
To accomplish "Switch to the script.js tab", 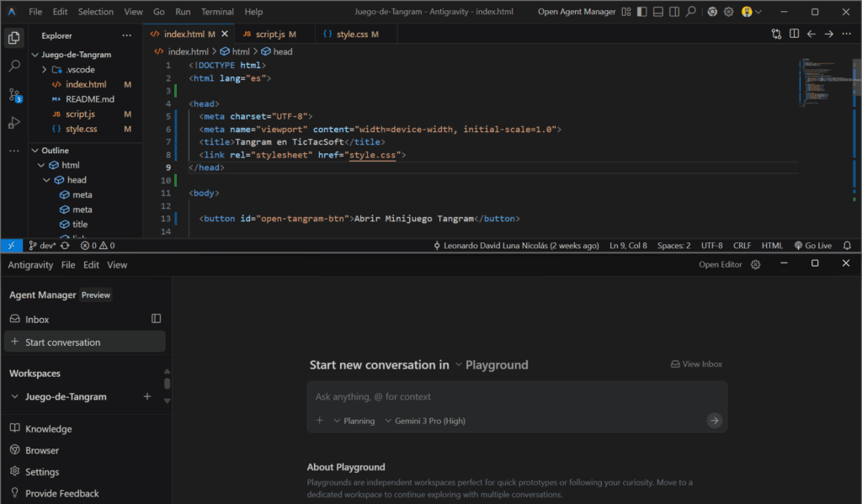I will click(269, 34).
